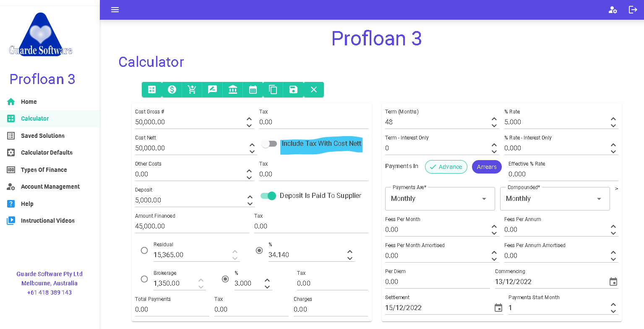Click the calculate icon in the green toolbar
This screenshot has width=644, height=329.
pos(152,89)
